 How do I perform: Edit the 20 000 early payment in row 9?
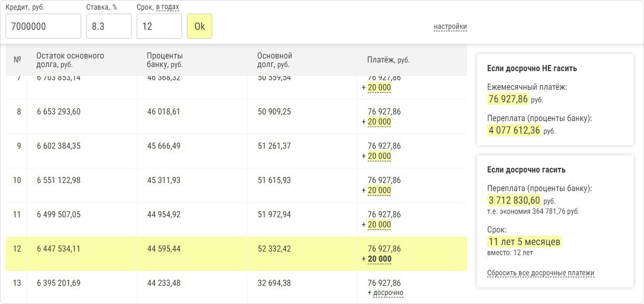click(379, 156)
